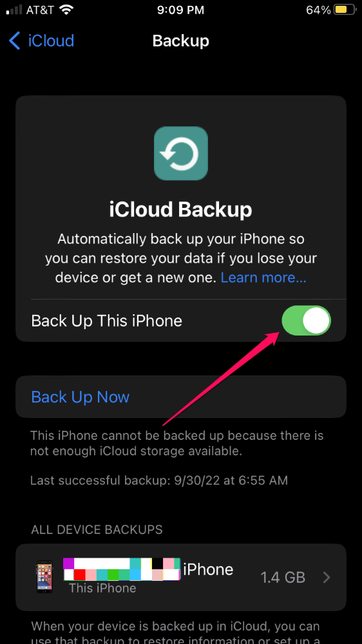Tap the iCloud Backup heading

click(x=181, y=210)
